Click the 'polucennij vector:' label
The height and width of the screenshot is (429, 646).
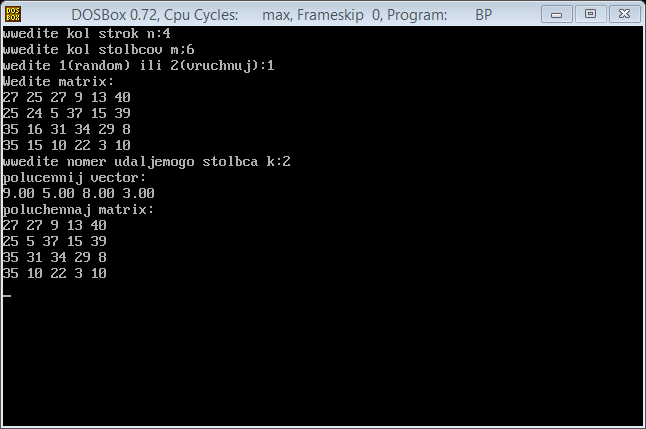point(74,178)
